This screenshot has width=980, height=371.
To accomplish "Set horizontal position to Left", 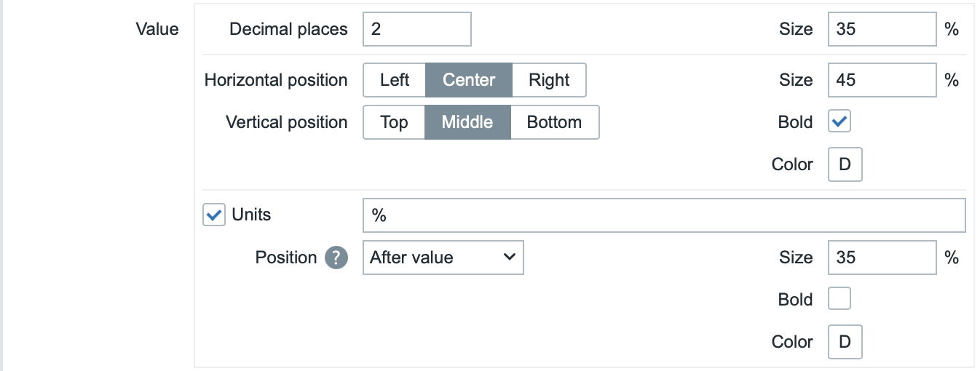I will pyautogui.click(x=395, y=80).
